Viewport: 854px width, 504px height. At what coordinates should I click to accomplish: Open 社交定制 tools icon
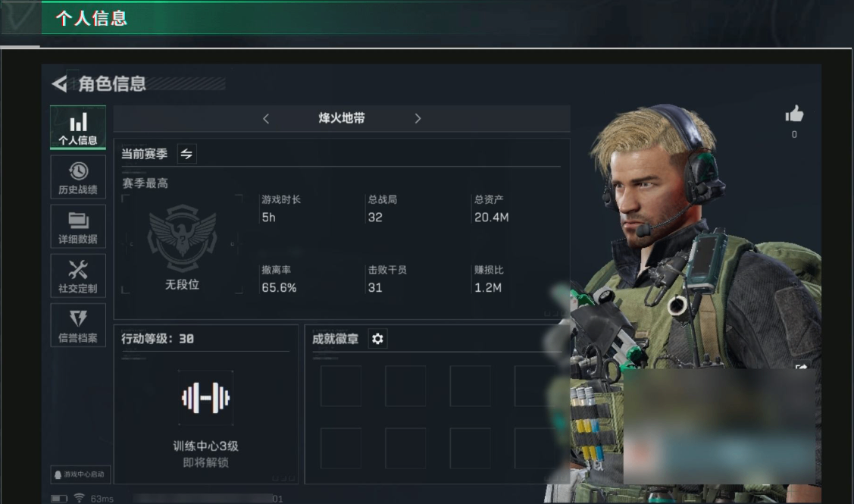tap(78, 276)
